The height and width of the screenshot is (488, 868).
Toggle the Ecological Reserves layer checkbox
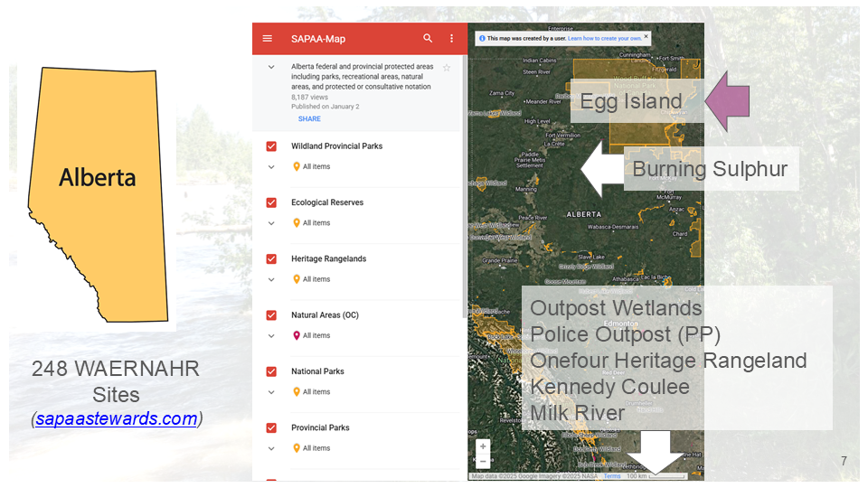271,202
